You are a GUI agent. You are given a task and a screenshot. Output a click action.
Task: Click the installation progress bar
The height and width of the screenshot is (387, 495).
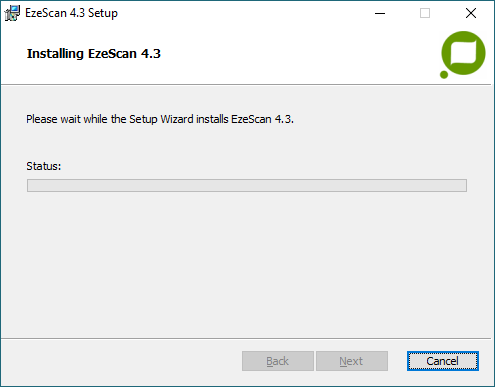click(x=247, y=185)
